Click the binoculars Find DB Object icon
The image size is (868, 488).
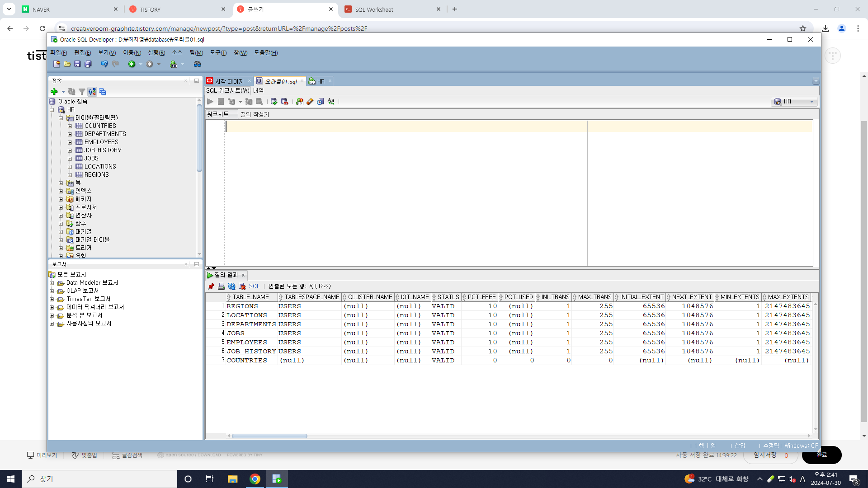tap(197, 64)
